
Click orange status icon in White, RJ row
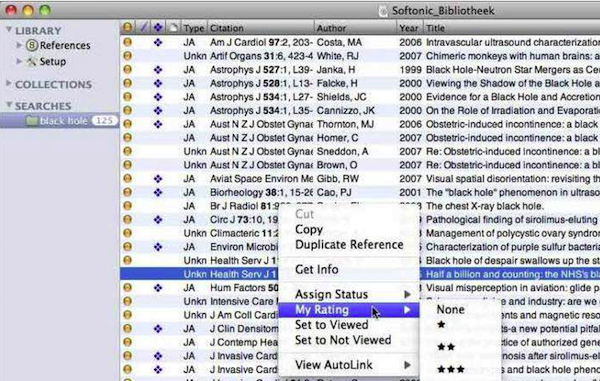[127, 56]
